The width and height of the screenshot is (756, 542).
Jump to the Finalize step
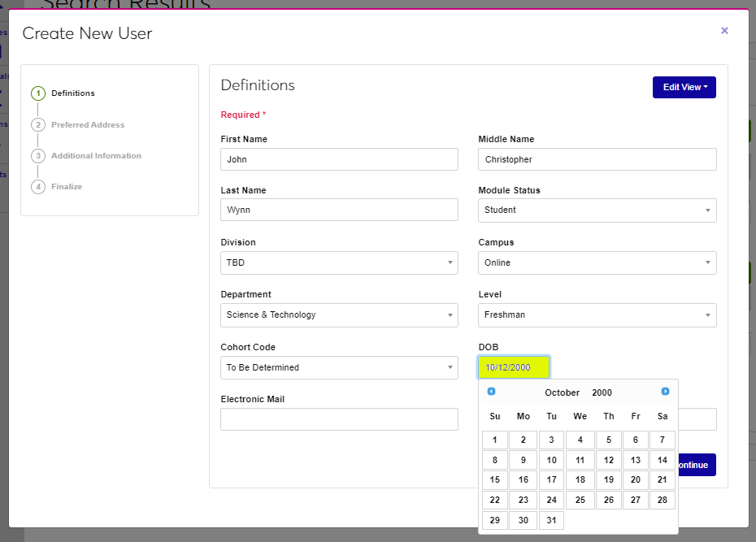point(66,187)
